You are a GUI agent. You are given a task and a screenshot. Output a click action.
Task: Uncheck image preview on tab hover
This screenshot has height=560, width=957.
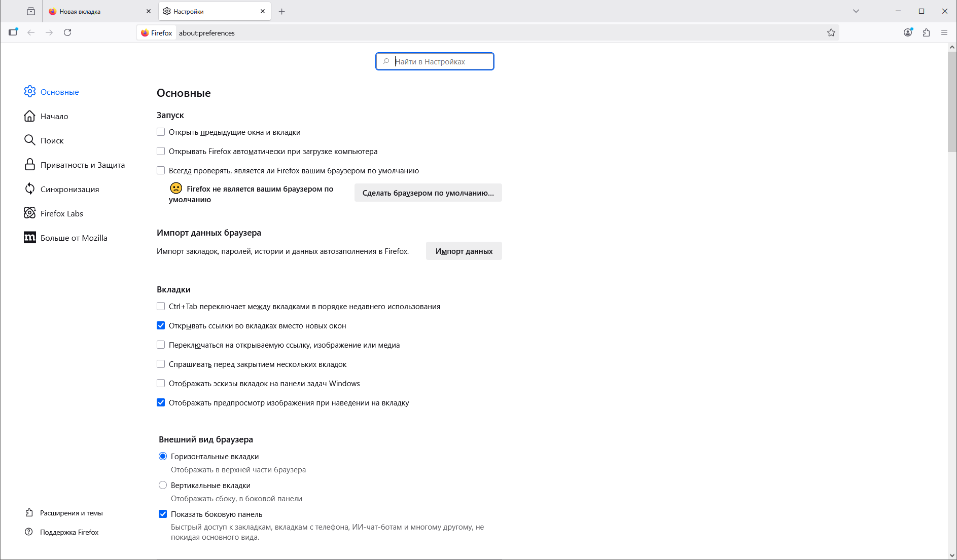161,402
